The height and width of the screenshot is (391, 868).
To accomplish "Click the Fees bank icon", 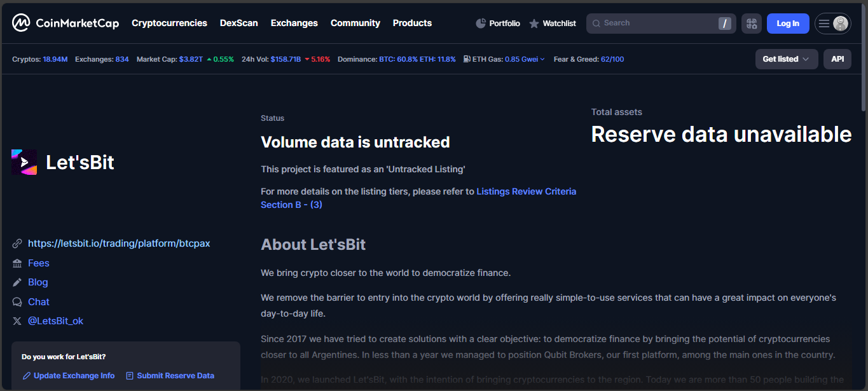I will [x=17, y=263].
